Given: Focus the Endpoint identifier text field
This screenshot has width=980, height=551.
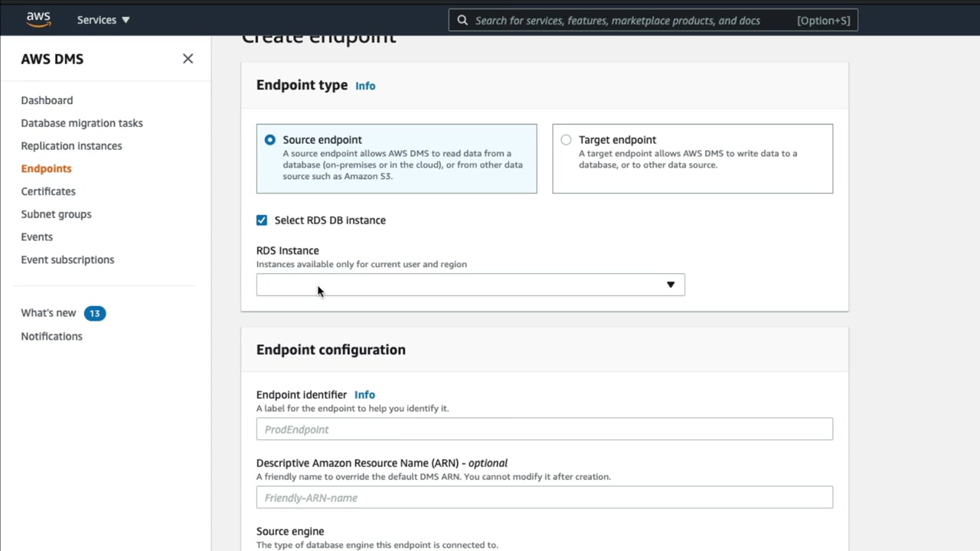Looking at the screenshot, I should [x=544, y=429].
